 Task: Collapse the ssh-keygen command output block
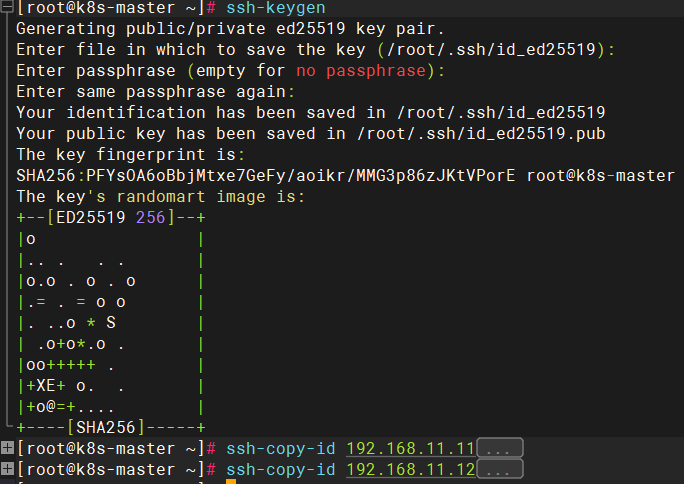tap(7, 6)
